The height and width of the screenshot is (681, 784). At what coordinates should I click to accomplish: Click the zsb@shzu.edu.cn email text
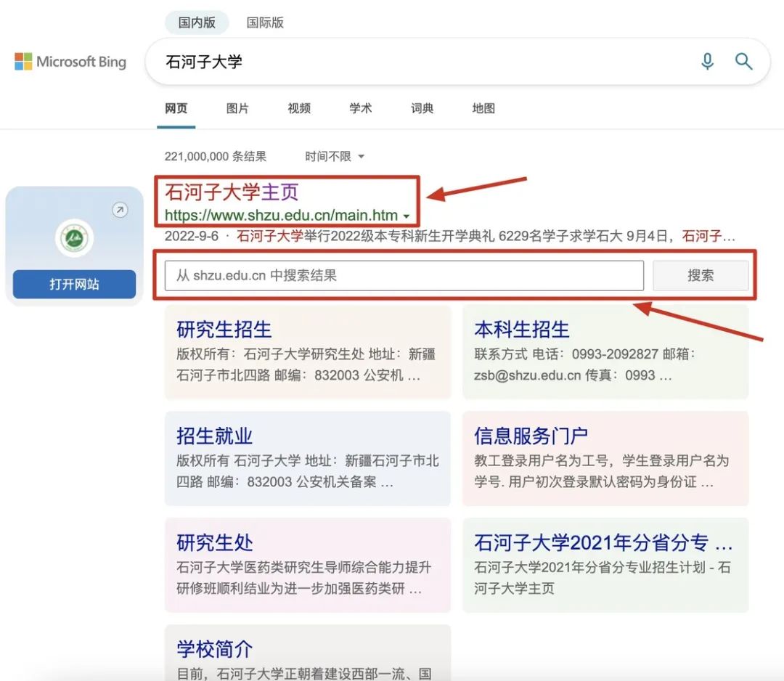point(528,375)
